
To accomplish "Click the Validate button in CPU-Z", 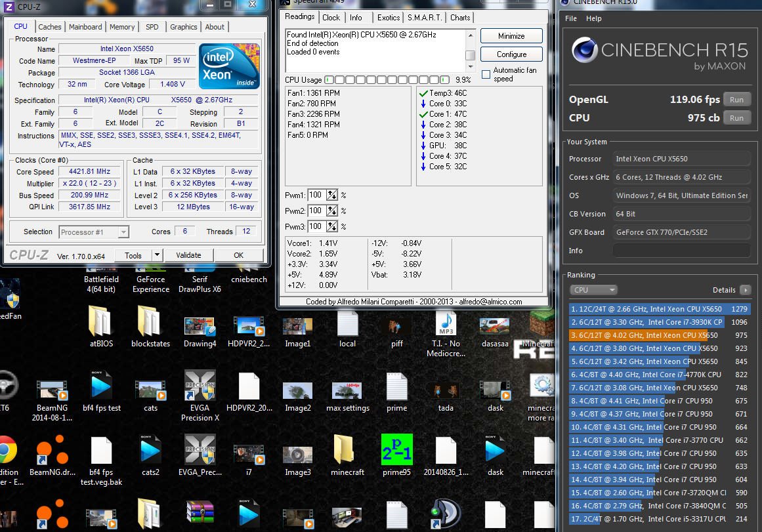I will click(188, 255).
